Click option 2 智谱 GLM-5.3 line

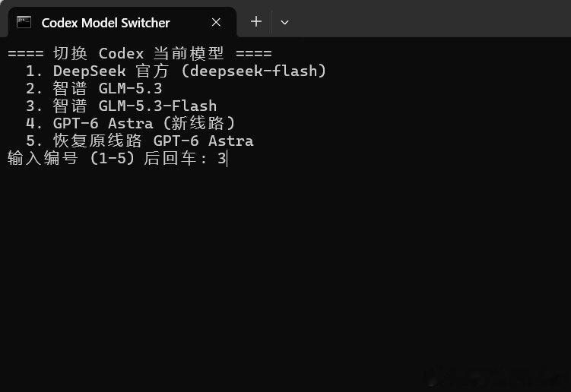tap(94, 88)
